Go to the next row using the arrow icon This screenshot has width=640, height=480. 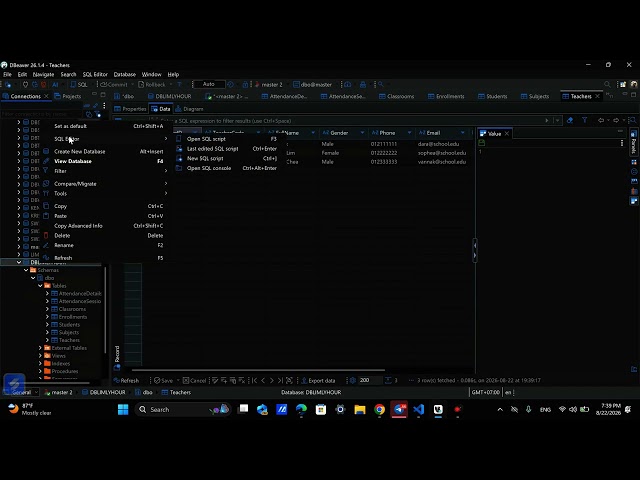pos(271,380)
